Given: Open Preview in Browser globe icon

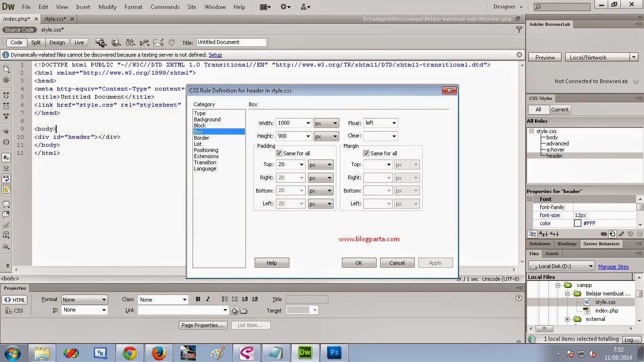Looking at the screenshot, I should coord(116,42).
